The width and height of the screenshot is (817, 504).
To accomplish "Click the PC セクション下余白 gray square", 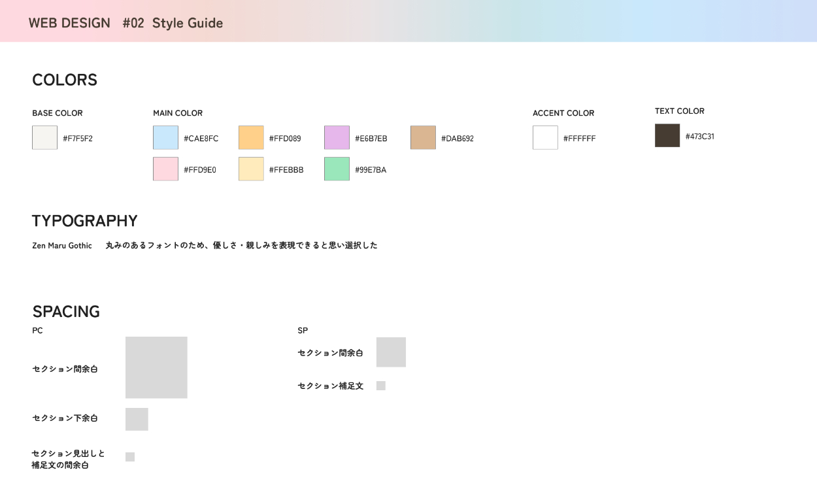I will click(x=137, y=419).
